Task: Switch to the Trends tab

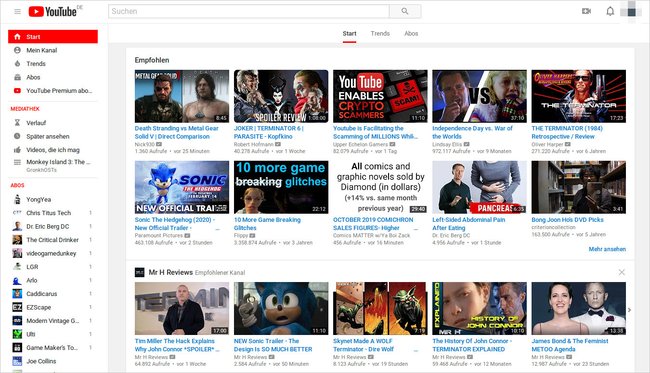Action: (x=380, y=34)
